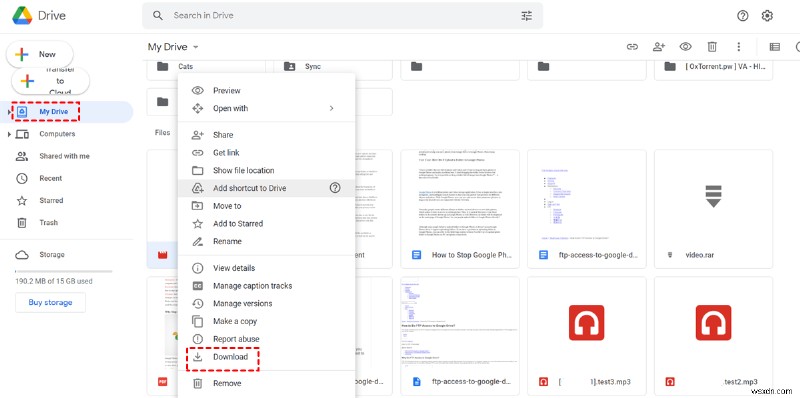Viewport: 800px width, 398px height.
Task: Choose View details
Action: (x=266, y=268)
